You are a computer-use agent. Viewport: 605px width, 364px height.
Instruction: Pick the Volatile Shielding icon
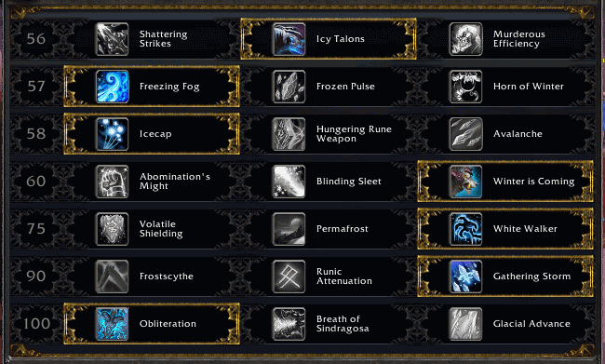tap(112, 229)
